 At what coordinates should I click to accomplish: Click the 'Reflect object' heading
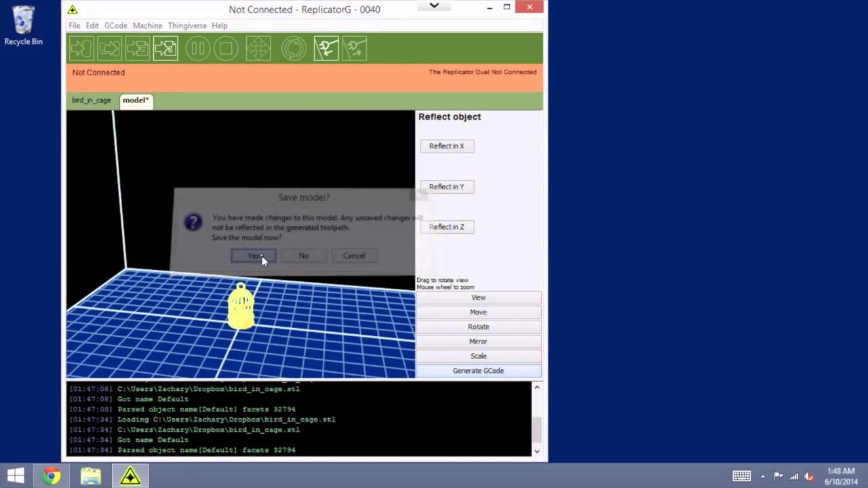tap(450, 117)
